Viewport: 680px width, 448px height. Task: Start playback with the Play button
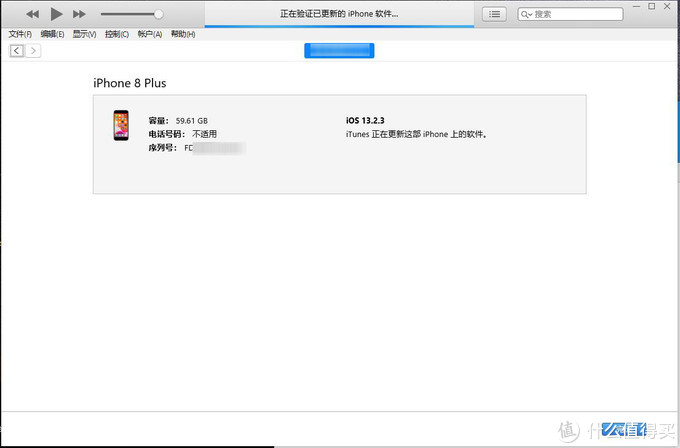coord(56,14)
